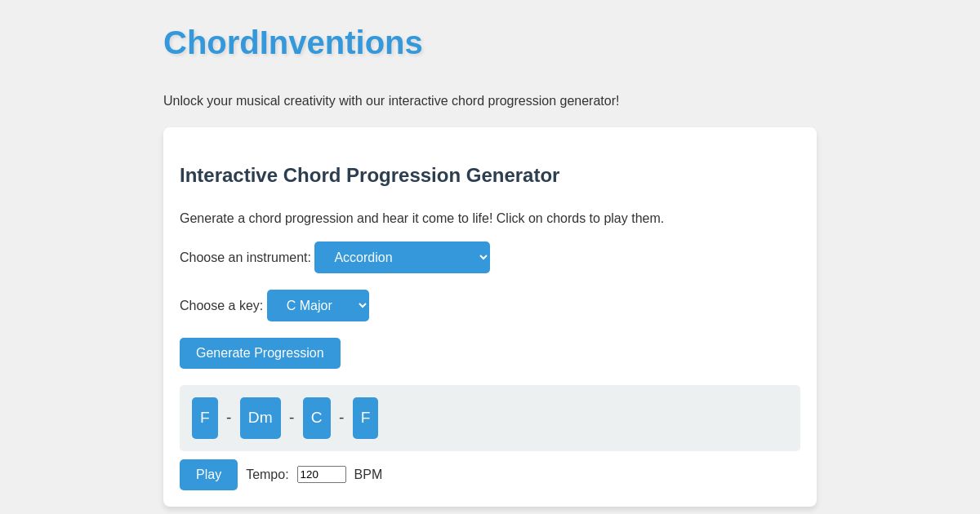Click the Generate Progression button
This screenshot has width=980, height=514.
[260, 353]
